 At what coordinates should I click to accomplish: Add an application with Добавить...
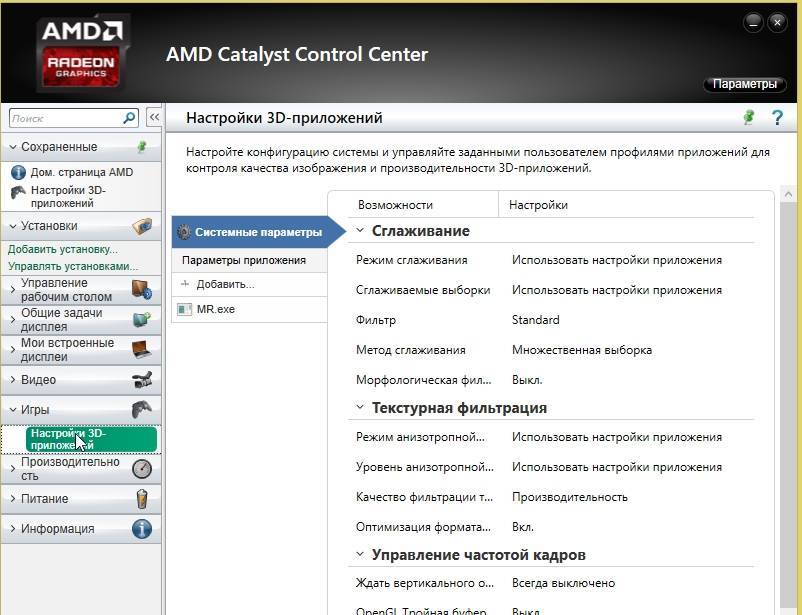tap(225, 284)
